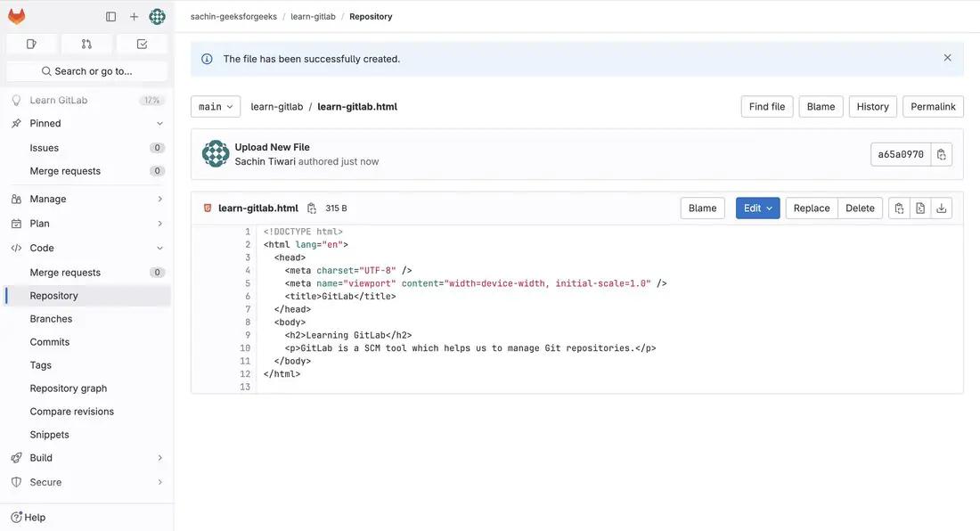980x531 pixels.
Task: Click Blame in file header
Action: 703,208
